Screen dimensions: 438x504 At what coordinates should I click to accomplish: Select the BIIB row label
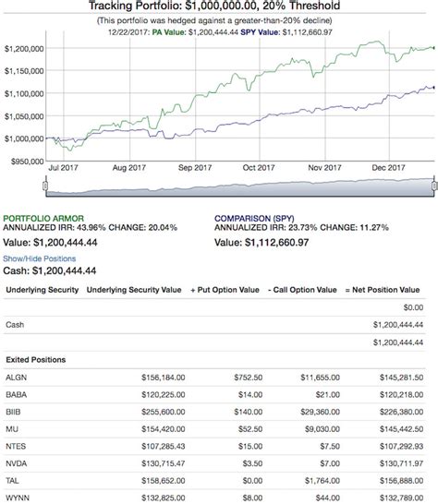click(x=13, y=412)
